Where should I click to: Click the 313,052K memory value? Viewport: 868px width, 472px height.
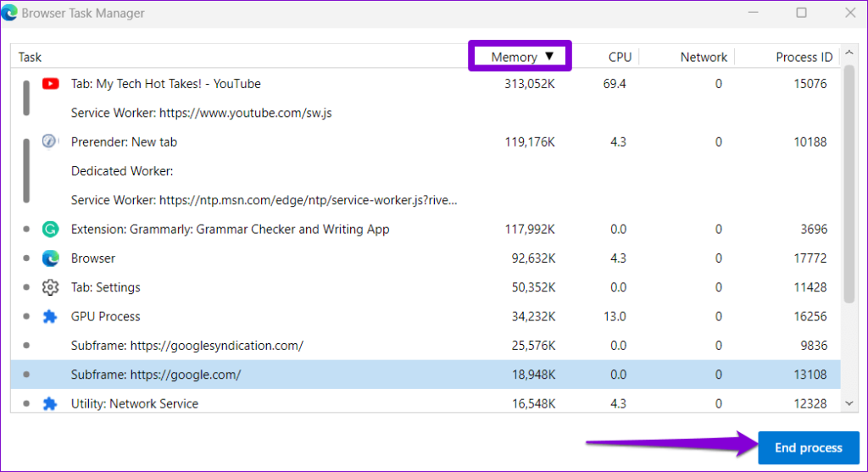[529, 84]
